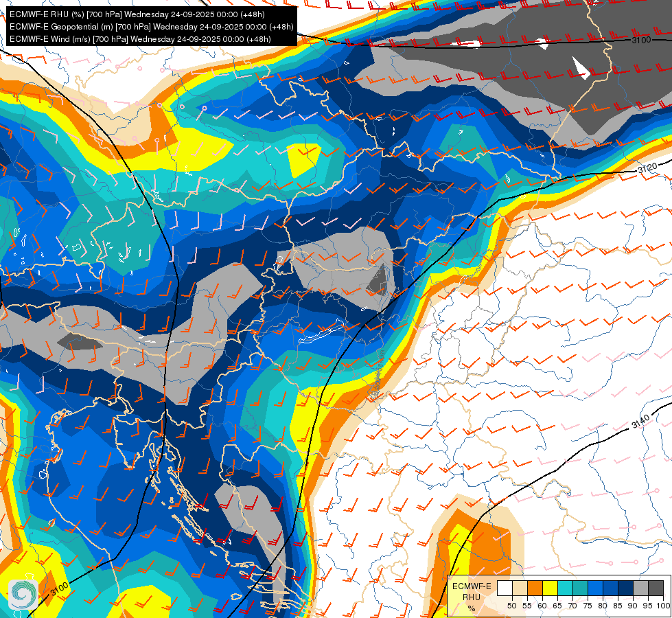Image resolution: width=672 pixels, height=618 pixels.
Task: Select the RHU 700 hPa title line
Action: tap(137, 14)
